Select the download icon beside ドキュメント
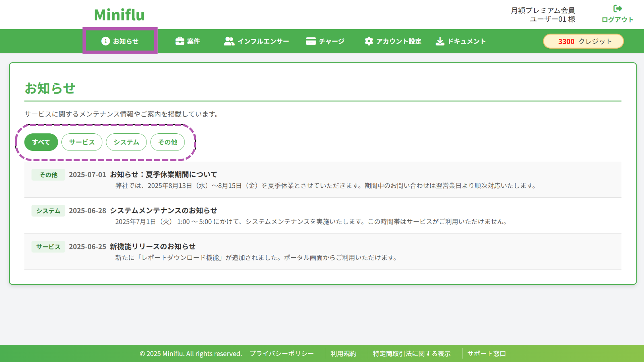This screenshot has width=644, height=362. (x=440, y=41)
